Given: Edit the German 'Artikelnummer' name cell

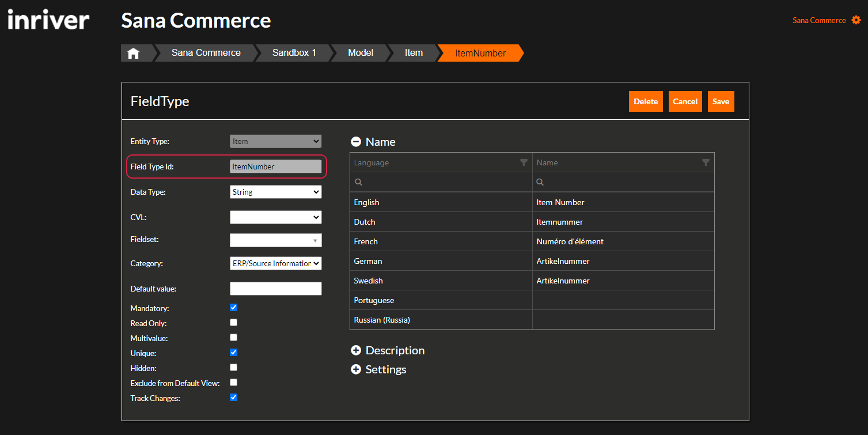Looking at the screenshot, I should coord(623,261).
